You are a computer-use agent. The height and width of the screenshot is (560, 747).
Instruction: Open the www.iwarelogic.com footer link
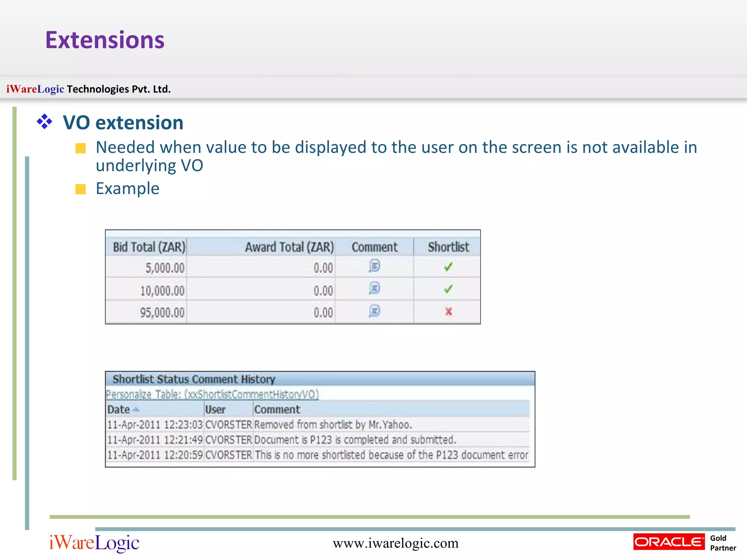[395, 543]
